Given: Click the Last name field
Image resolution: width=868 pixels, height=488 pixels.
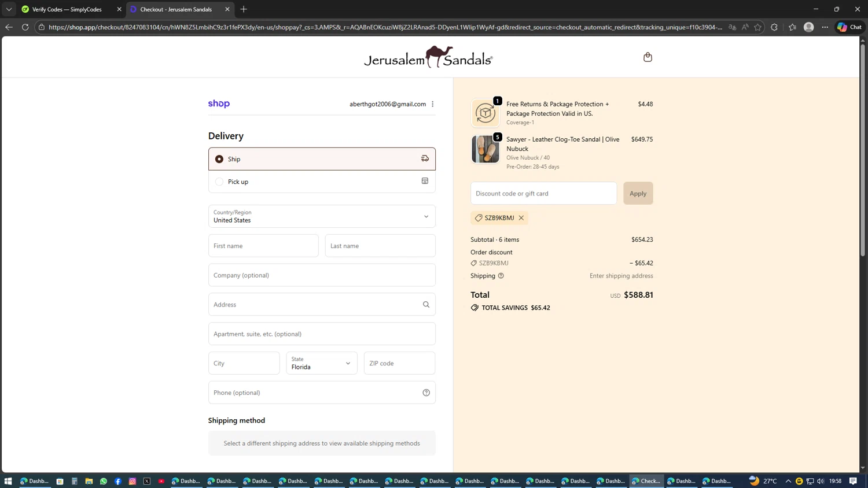Looking at the screenshot, I should coord(380,246).
